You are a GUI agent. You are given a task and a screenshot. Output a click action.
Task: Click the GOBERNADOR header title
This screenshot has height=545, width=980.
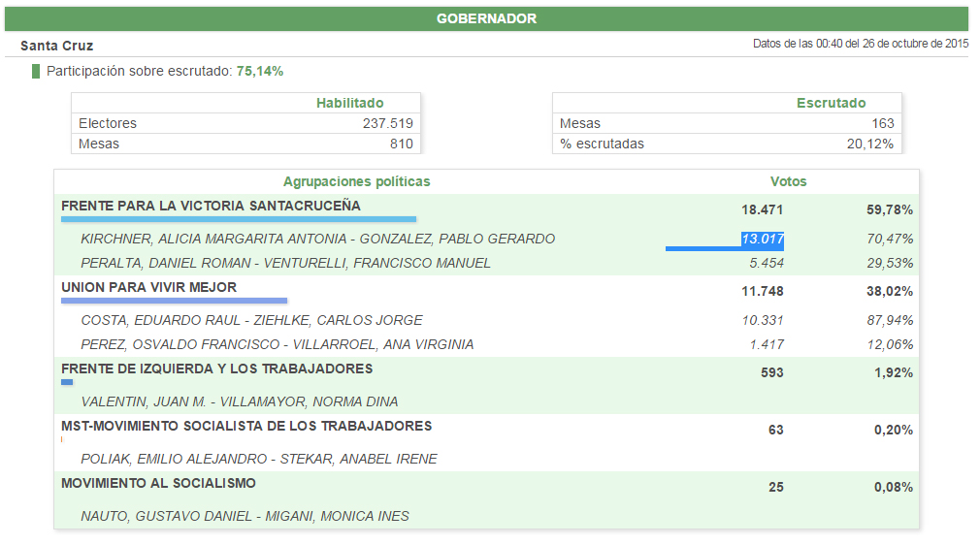[486, 18]
